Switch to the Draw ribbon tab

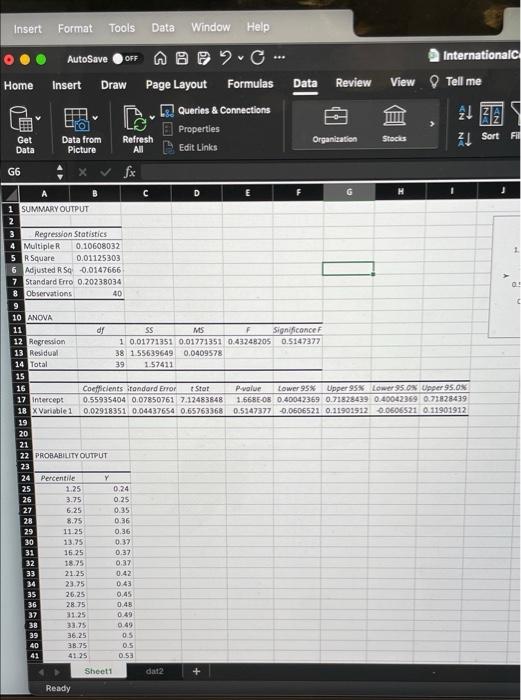pyautogui.click(x=113, y=84)
